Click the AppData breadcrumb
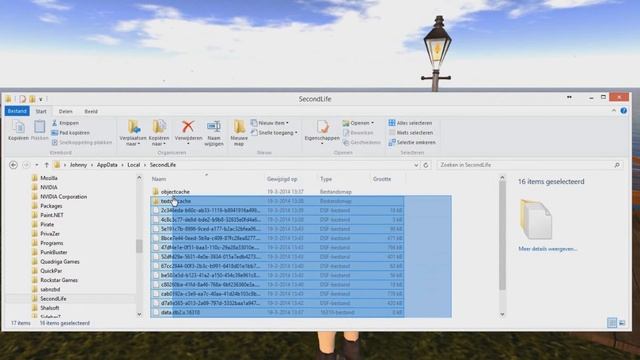The height and width of the screenshot is (360, 640). tap(107, 165)
